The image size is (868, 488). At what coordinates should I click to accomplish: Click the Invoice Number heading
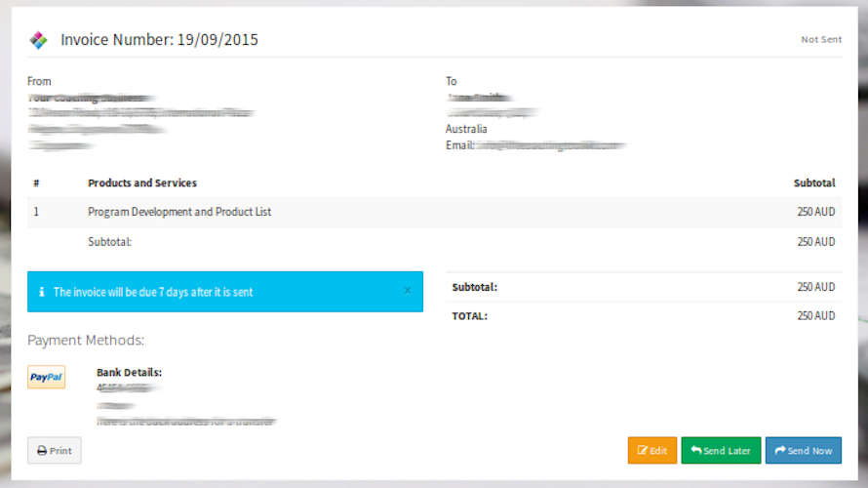[159, 40]
